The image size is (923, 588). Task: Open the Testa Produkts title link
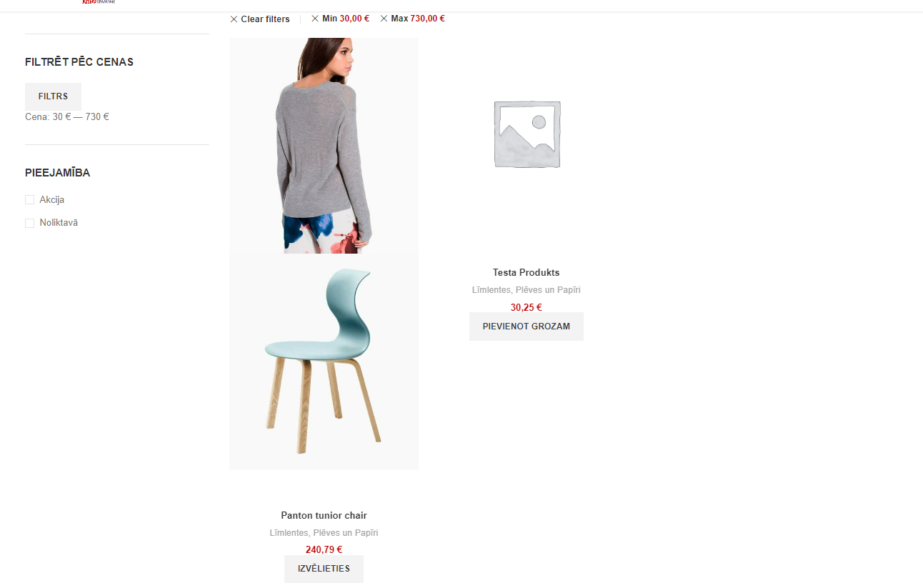[527, 272]
